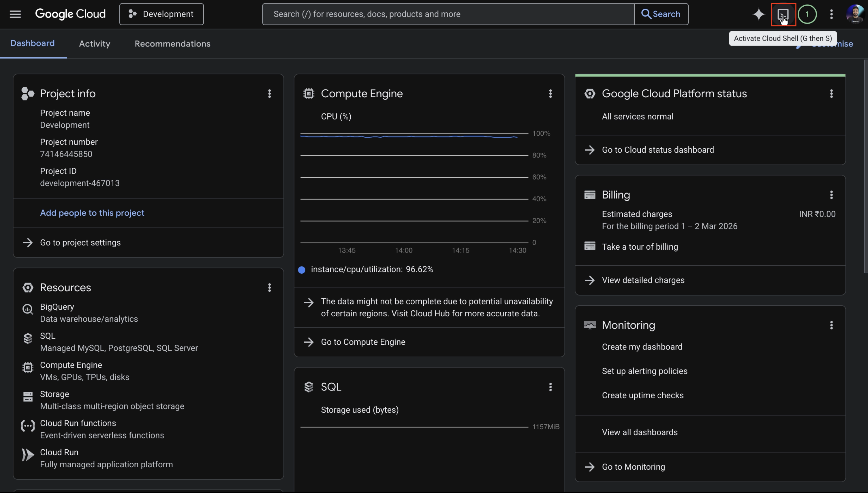
Task: Open the Cloud Run functions entry
Action: pos(102,429)
